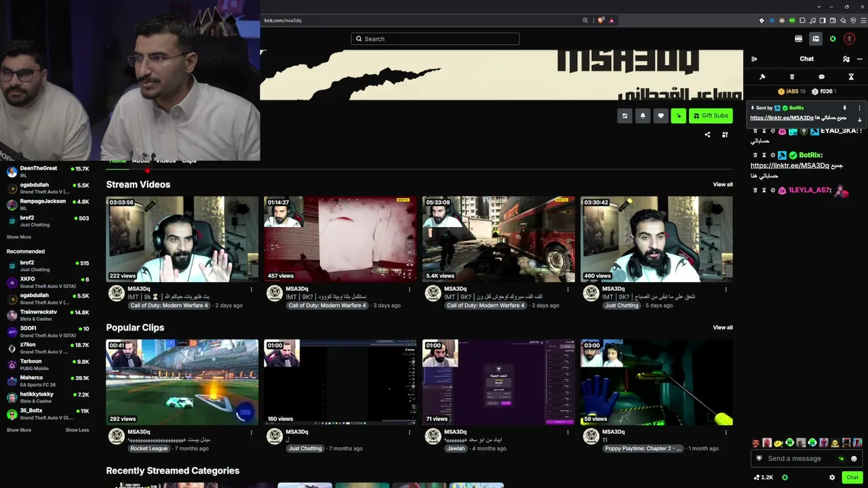
Task: Collapse the chat panel with arrow icon
Action: point(754,59)
